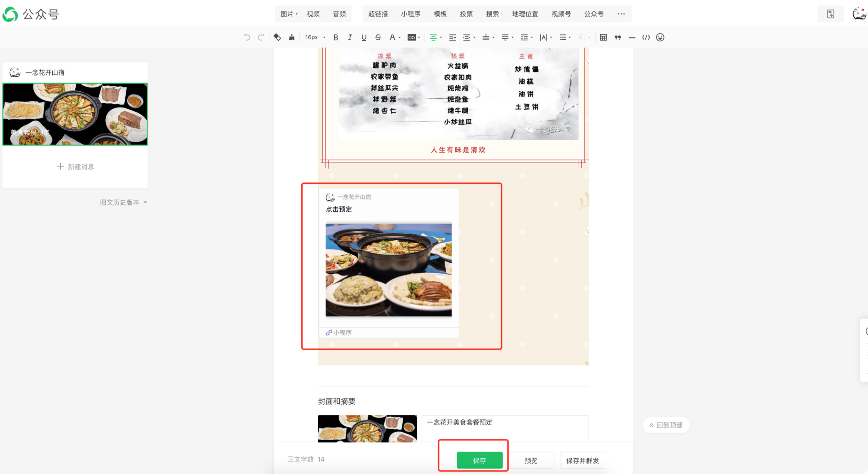Click the 地理位置 option

click(x=525, y=14)
